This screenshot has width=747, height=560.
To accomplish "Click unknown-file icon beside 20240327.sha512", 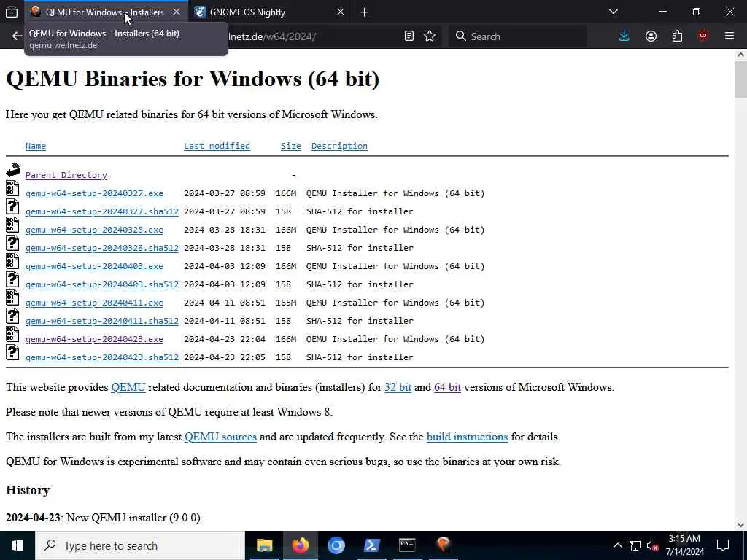I will 12,206.
